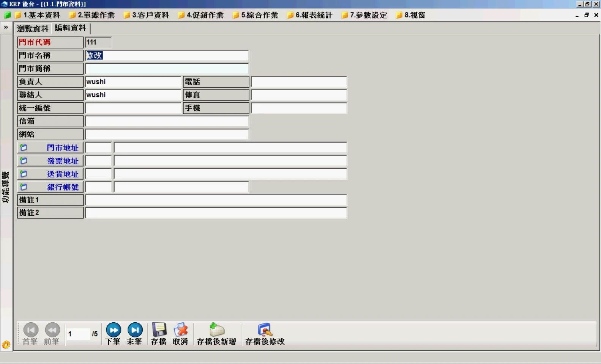Open 8.視窗 menu

click(x=411, y=15)
